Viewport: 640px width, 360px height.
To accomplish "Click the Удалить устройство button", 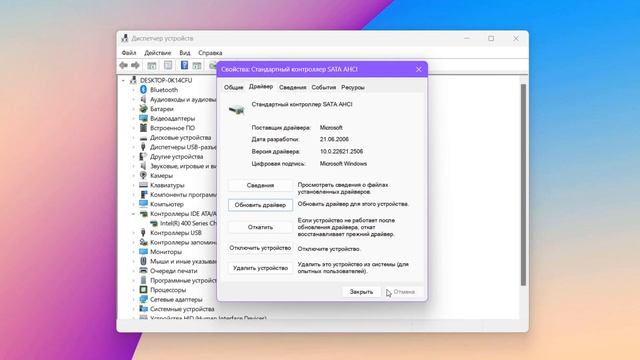I will [260, 268].
